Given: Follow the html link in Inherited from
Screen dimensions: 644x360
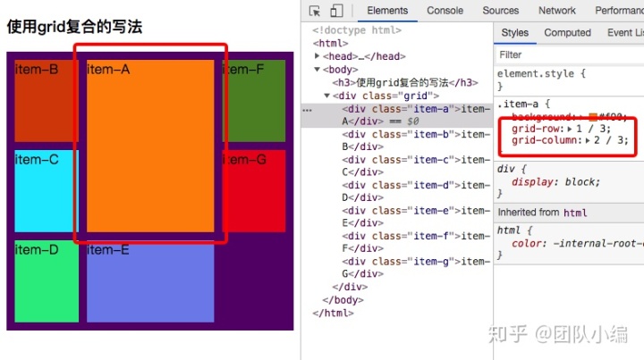Looking at the screenshot, I should [575, 213].
